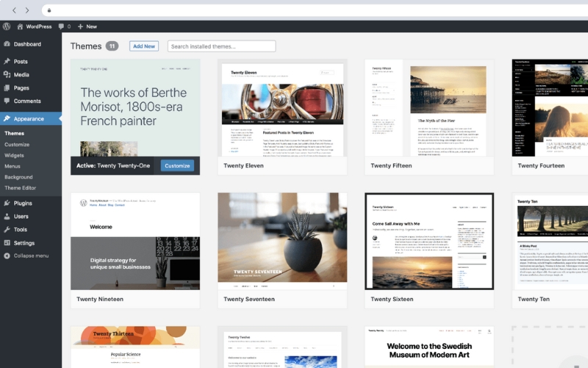Click the blue Customize button on active theme

(177, 166)
